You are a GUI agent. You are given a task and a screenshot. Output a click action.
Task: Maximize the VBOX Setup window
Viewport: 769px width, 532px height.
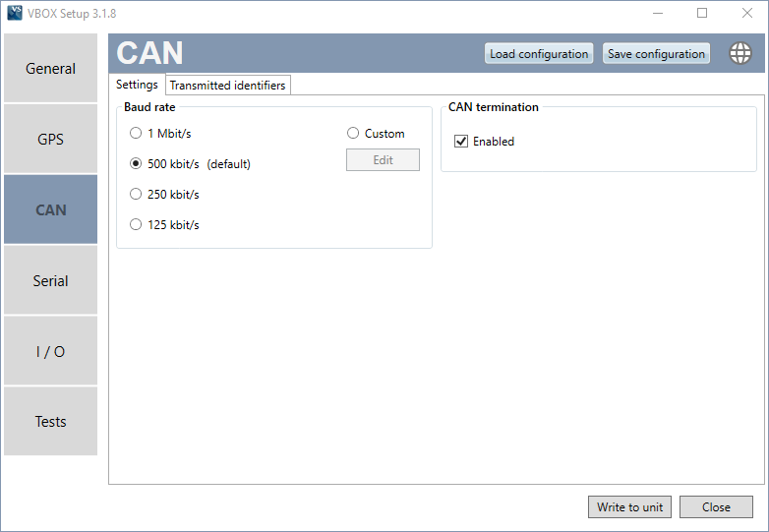[702, 13]
